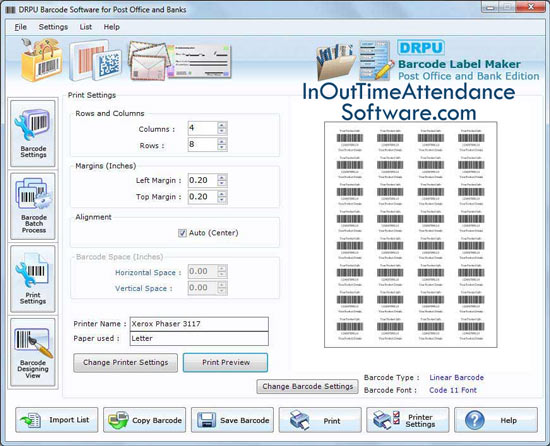Screen dimensions: 550x446
Task: Click the 2D barcode labels banner icon
Action: [95, 60]
